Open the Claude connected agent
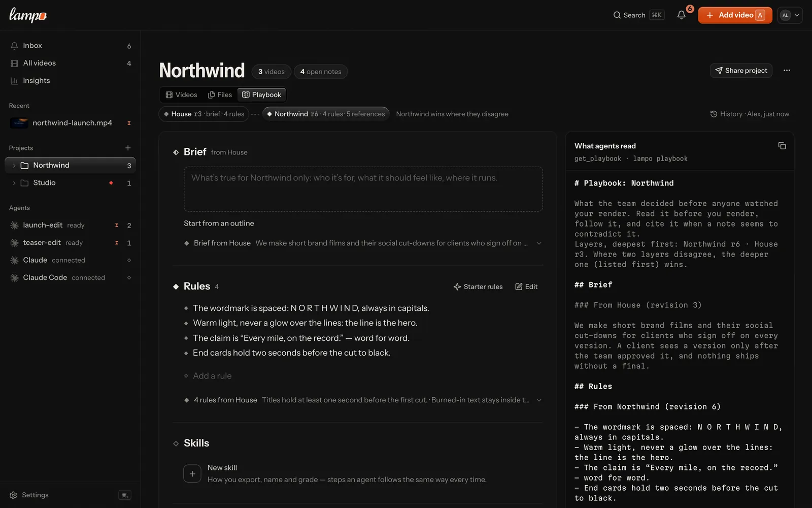The height and width of the screenshot is (508, 812). coord(71,260)
